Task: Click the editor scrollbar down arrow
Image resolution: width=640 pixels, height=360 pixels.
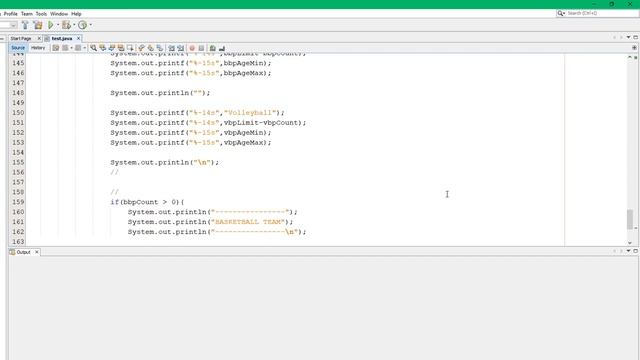Action: click(x=630, y=242)
